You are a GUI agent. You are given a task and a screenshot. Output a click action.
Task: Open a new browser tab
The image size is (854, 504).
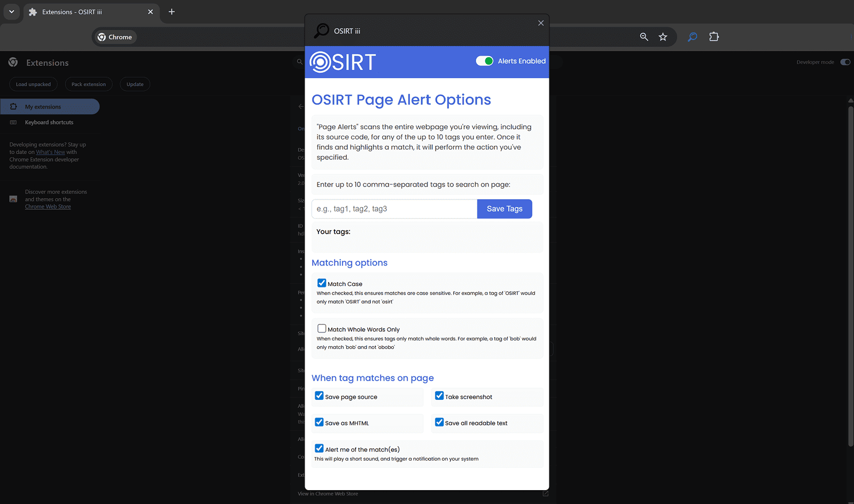[172, 12]
